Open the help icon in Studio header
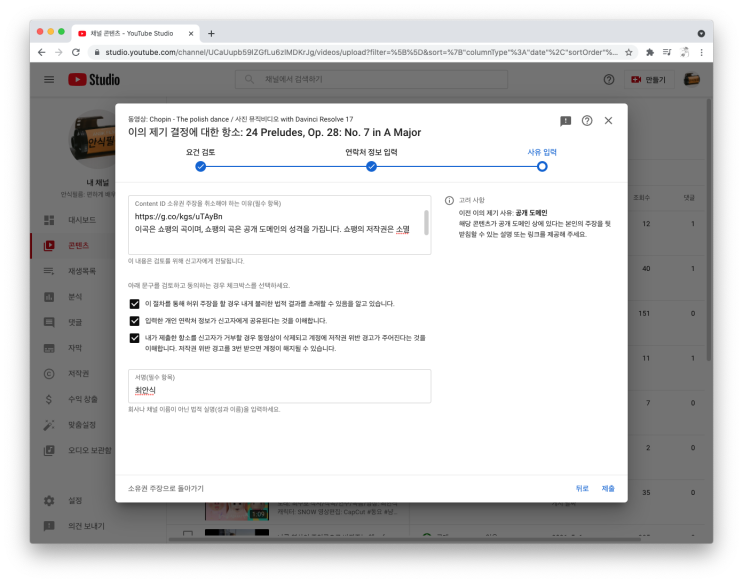Viewport: 743px width, 583px height. pos(609,80)
